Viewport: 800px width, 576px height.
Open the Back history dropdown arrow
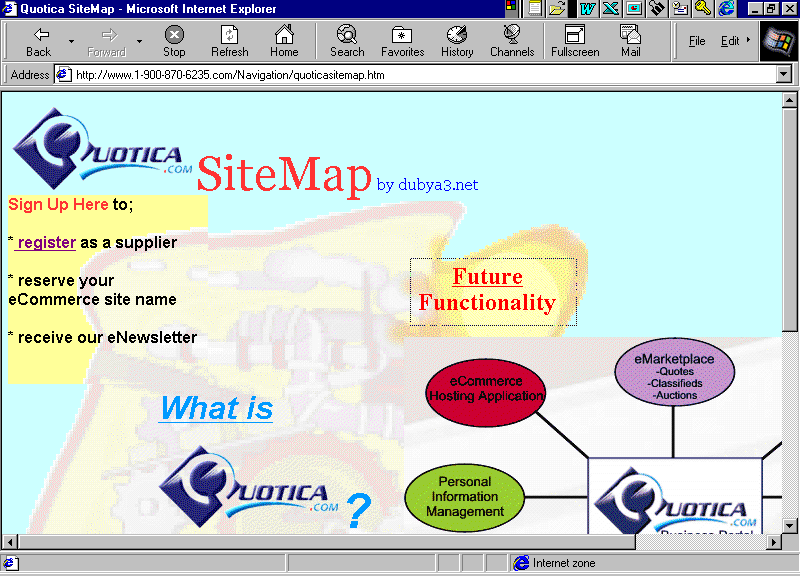(x=71, y=41)
